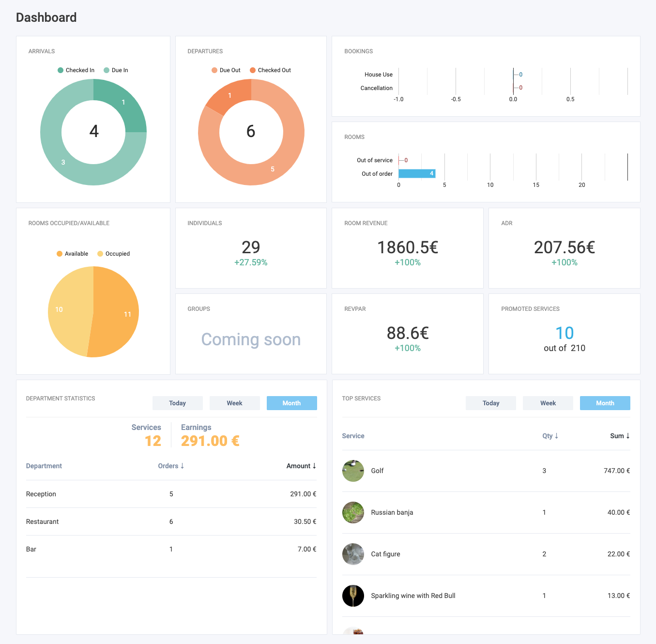Toggle the Available legend in rooms chart
The height and width of the screenshot is (644, 656).
click(73, 254)
